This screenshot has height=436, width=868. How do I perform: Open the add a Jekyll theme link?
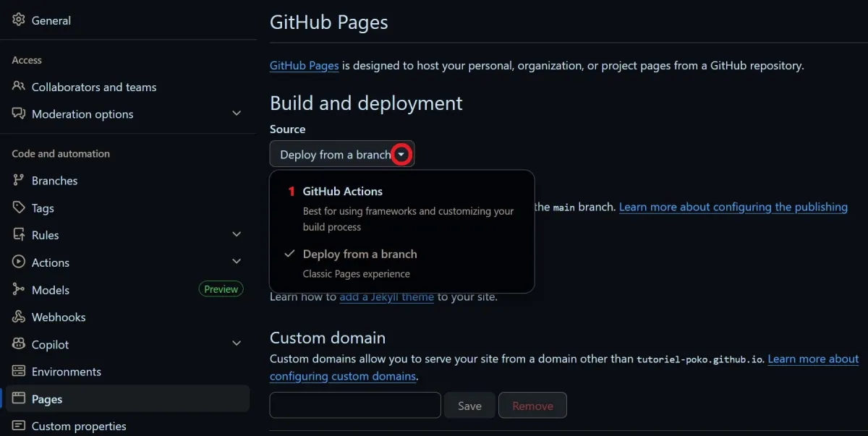[386, 296]
